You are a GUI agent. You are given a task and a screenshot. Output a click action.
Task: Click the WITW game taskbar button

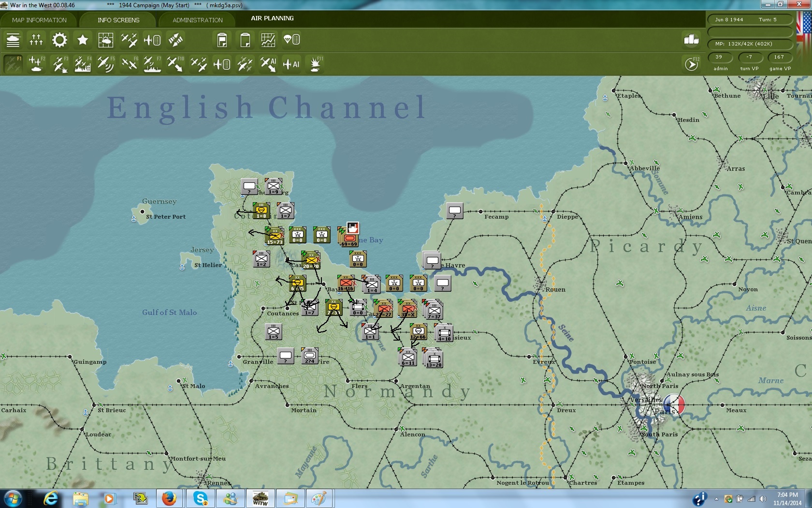[261, 498]
